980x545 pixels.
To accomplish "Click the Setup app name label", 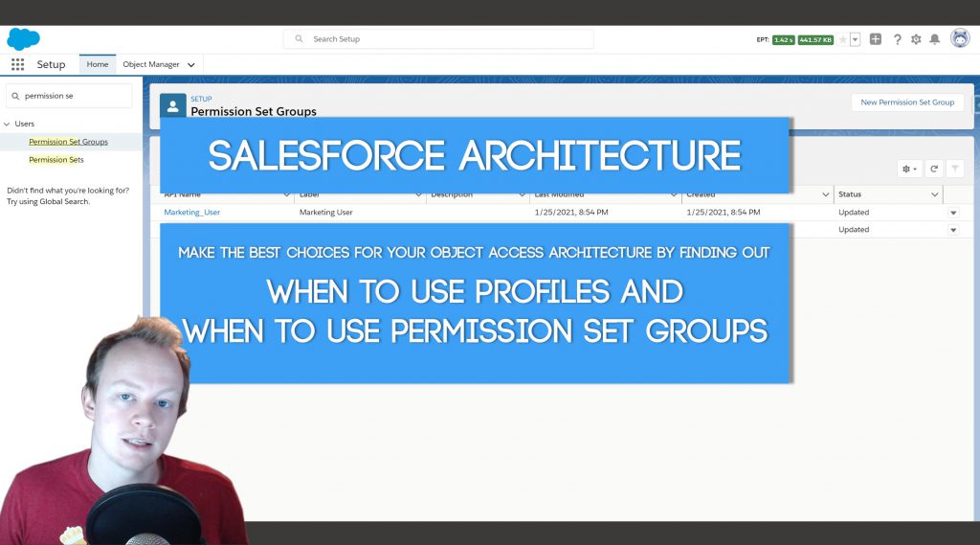I will (x=52, y=64).
